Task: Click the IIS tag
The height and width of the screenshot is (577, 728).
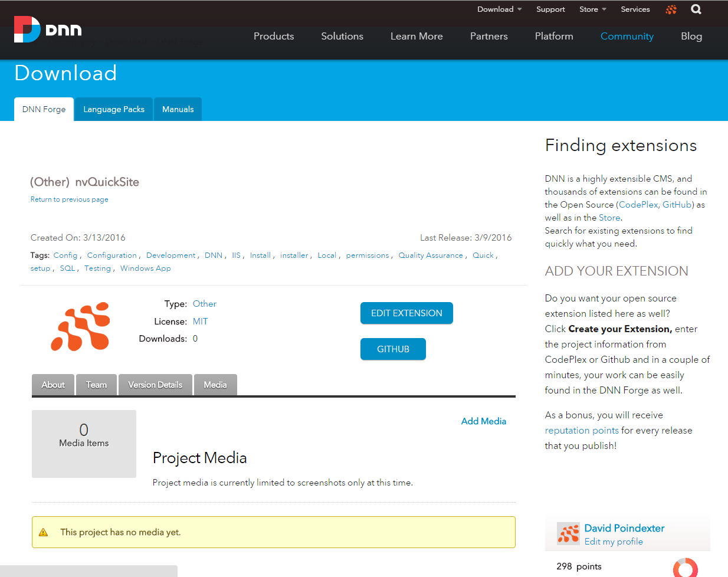Action: [x=236, y=255]
